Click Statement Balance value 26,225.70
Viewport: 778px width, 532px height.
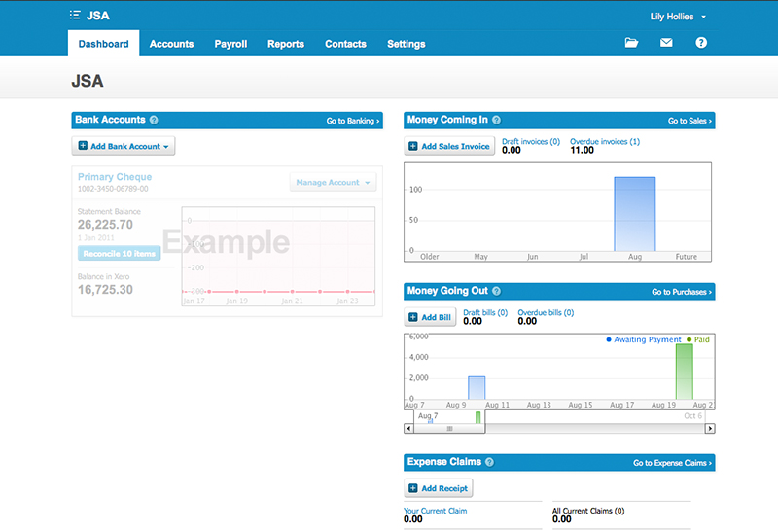click(x=105, y=225)
